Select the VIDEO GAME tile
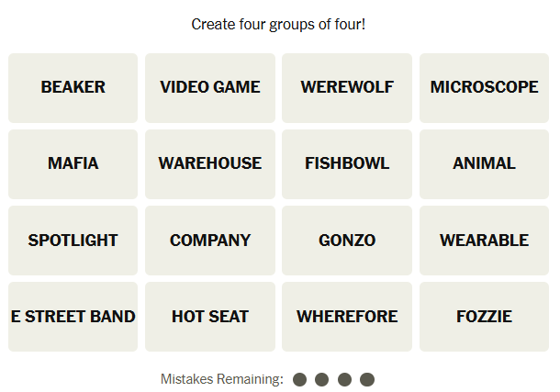This screenshot has width=560, height=392. pyautogui.click(x=210, y=88)
